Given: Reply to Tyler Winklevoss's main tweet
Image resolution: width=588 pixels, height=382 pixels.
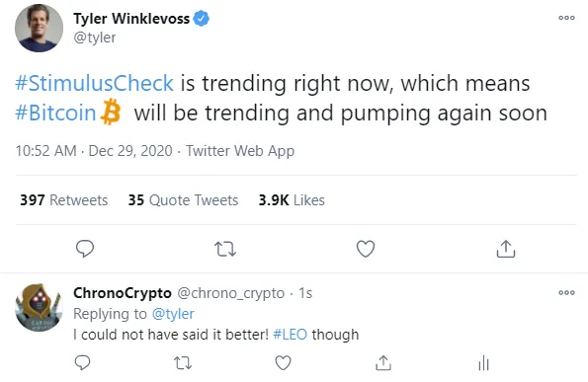Looking at the screenshot, I should [85, 249].
